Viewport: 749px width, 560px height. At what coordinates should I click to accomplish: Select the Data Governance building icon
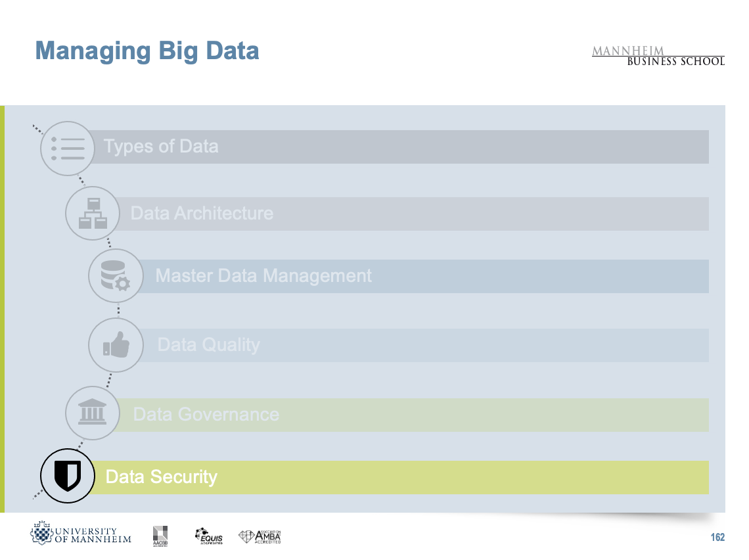[x=93, y=414]
